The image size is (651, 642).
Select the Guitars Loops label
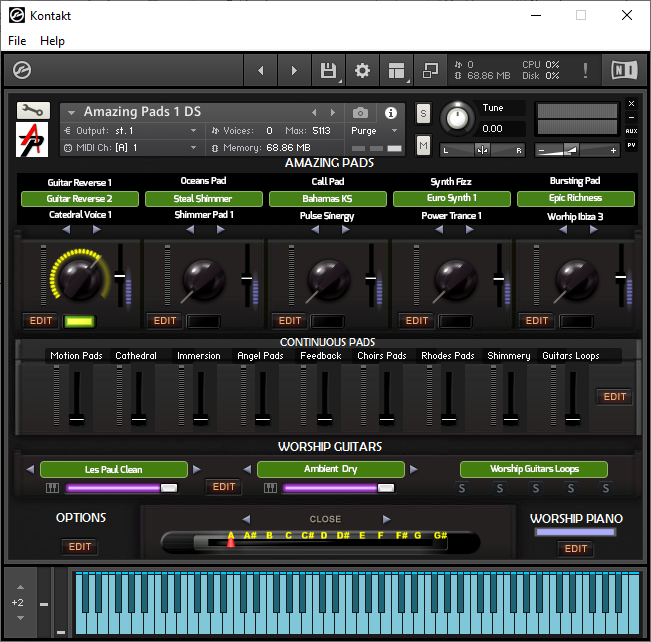(570, 355)
